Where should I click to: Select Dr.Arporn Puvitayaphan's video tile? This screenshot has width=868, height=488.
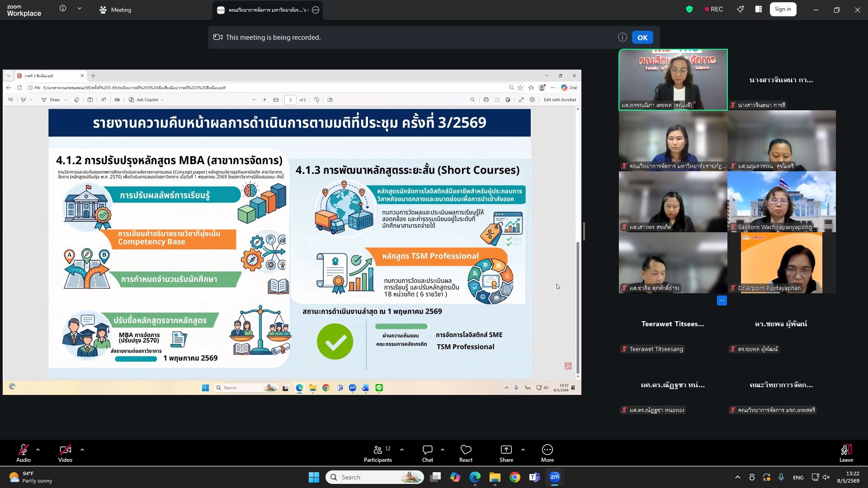click(782, 263)
